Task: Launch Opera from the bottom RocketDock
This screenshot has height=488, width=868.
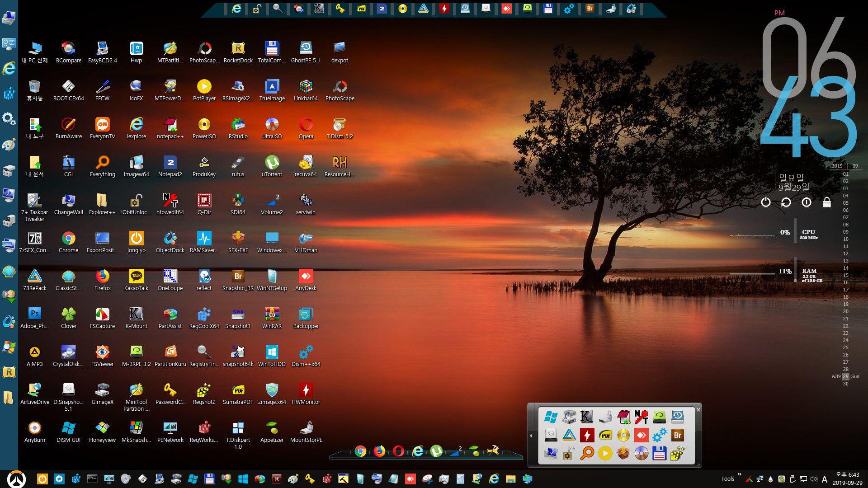Action: click(398, 451)
